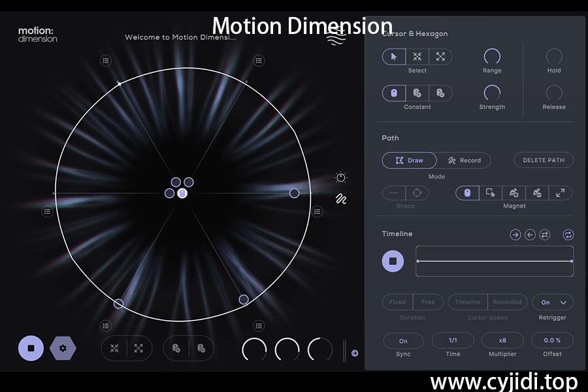This screenshot has width=588, height=392.
Task: Switch Path mode to Record
Action: coord(465,160)
